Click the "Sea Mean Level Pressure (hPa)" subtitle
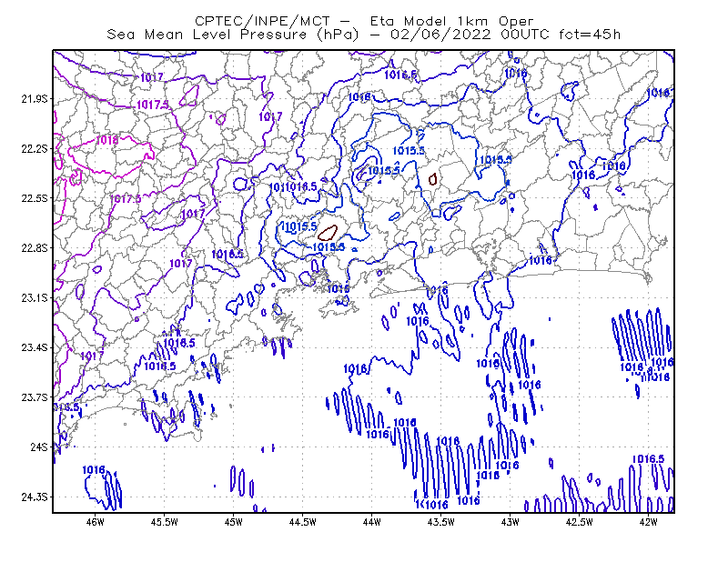This screenshot has height=562, width=728. 233,35
